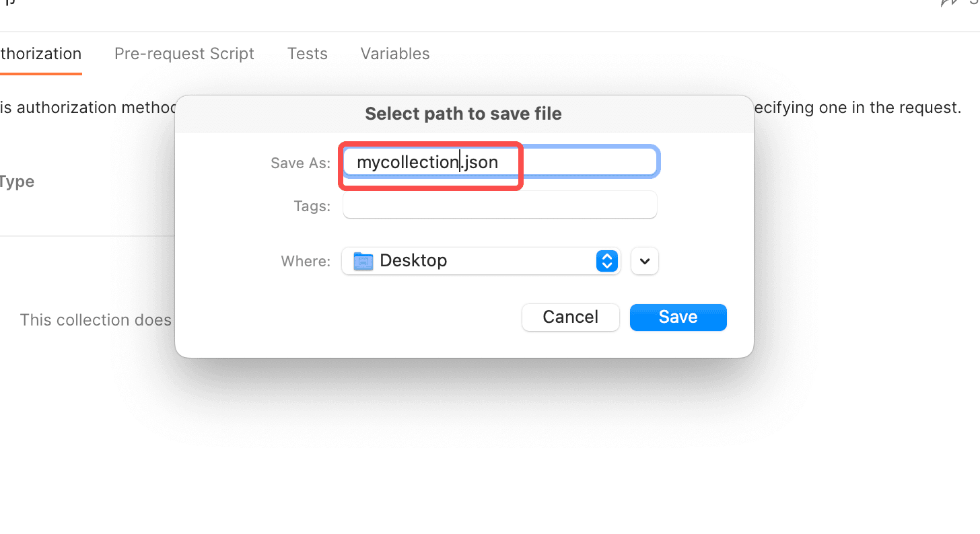Select the Desktop location name

tap(413, 261)
